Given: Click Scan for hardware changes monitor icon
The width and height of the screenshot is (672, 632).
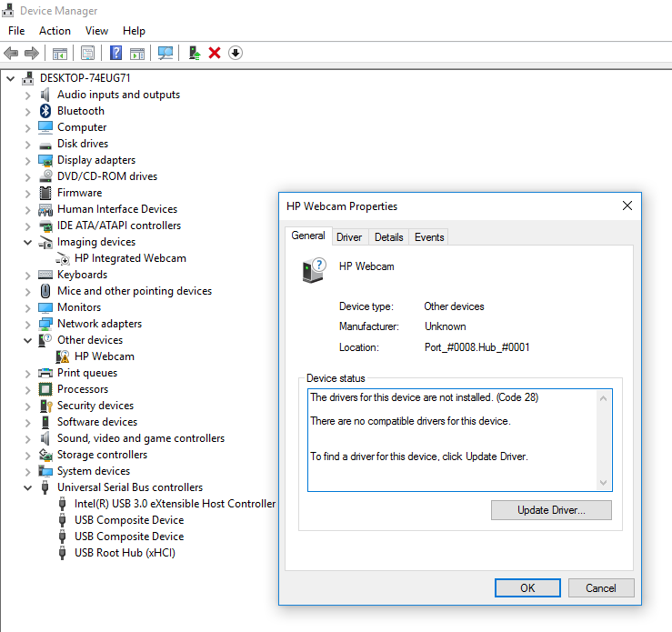Looking at the screenshot, I should point(165,53).
